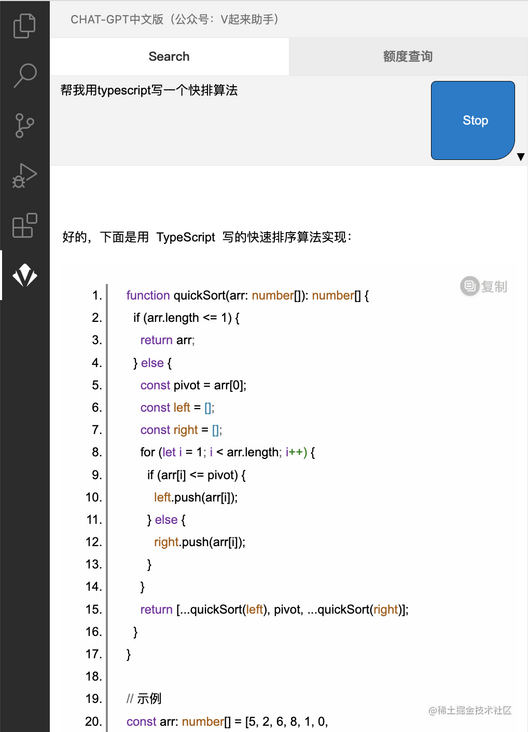Click code line 7 const right
528x732 pixels.
[181, 430]
